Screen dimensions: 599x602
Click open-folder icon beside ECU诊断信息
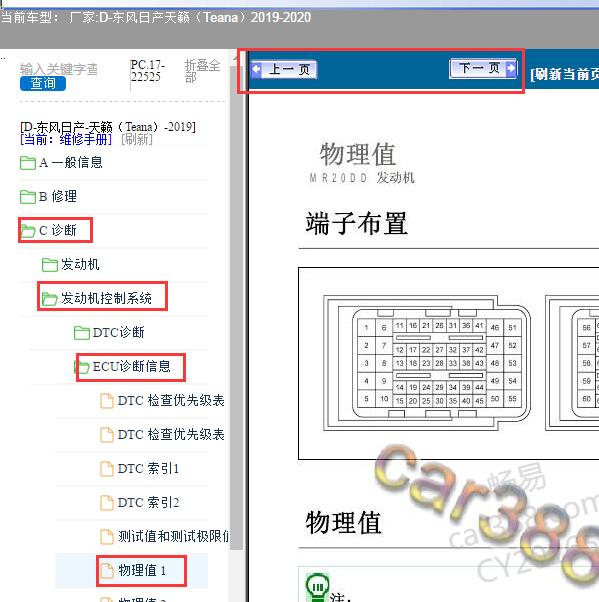coord(82,367)
